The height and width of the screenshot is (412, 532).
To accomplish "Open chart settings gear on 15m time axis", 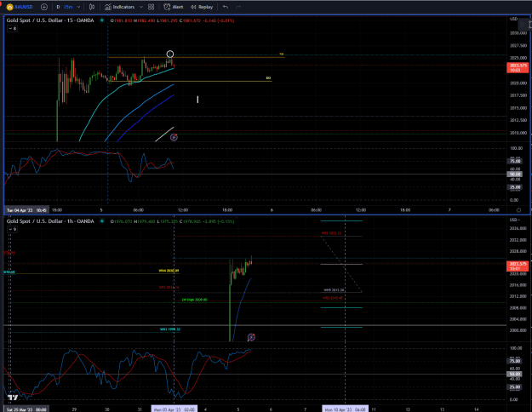I will point(518,210).
